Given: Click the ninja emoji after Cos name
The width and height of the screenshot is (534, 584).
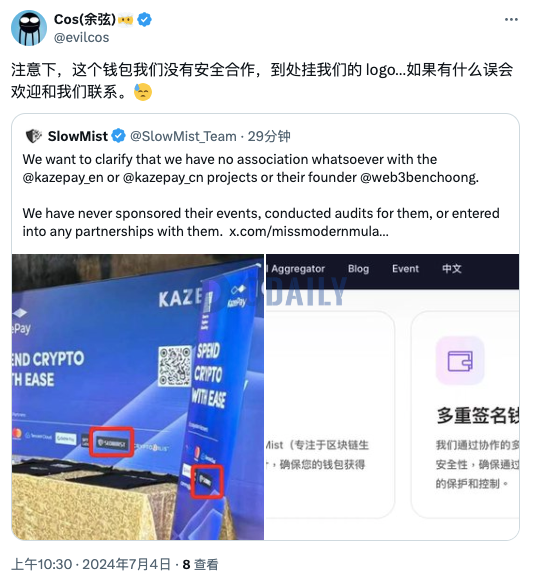Looking at the screenshot, I should (125, 20).
